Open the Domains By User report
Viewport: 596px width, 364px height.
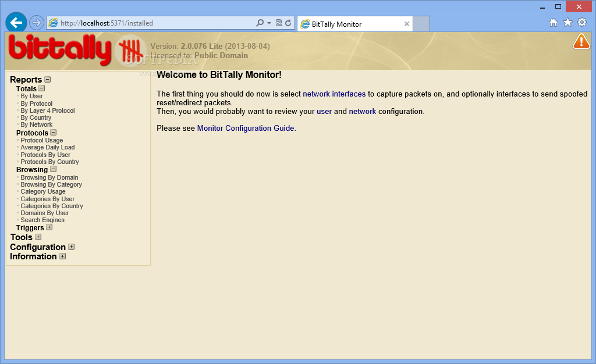pos(45,213)
